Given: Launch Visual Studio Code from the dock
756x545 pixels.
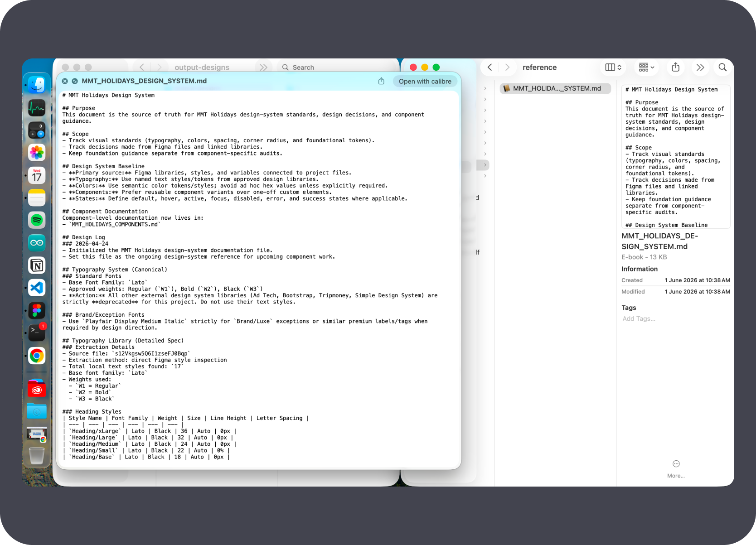Looking at the screenshot, I should point(37,288).
